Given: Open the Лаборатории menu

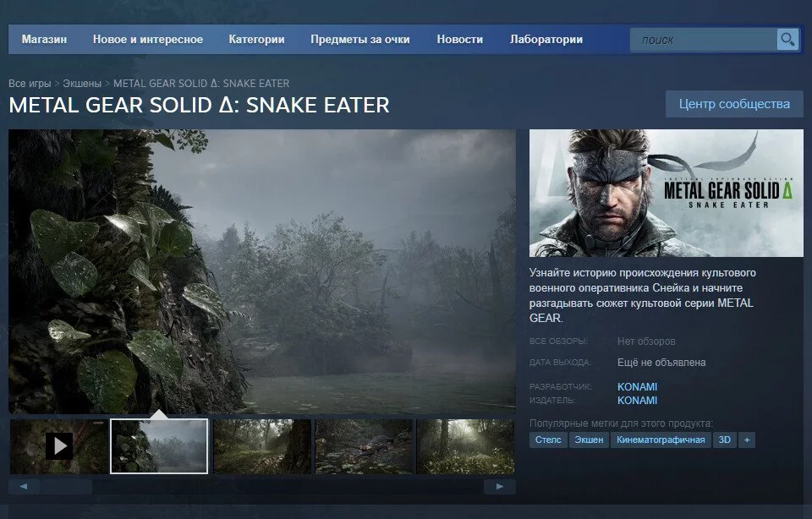Looking at the screenshot, I should point(546,40).
